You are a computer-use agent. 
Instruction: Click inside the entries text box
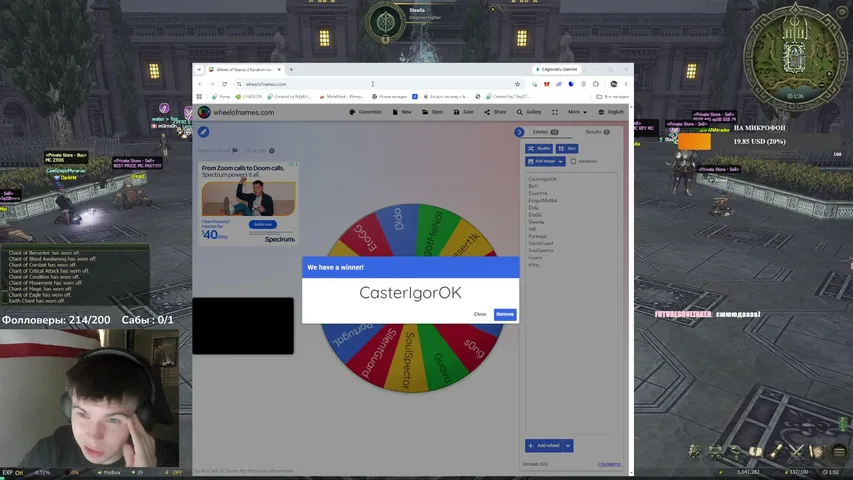(x=571, y=302)
